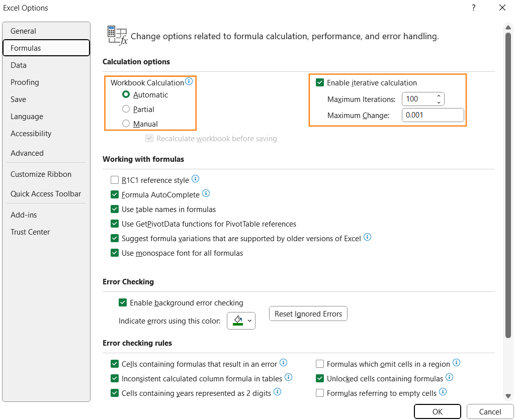Click info icon next to Workbook Calculation
516x420 pixels.
[189, 81]
